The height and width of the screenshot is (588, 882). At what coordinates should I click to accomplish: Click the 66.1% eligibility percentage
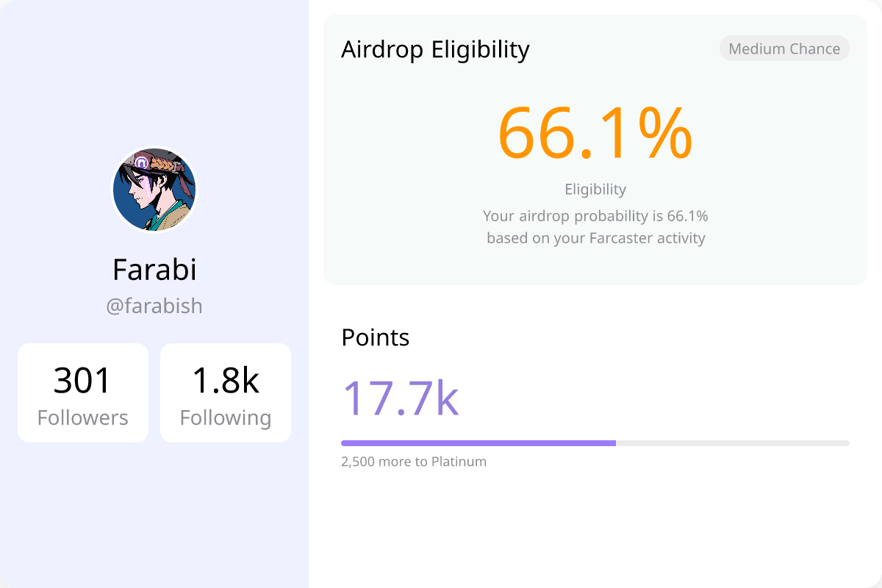(x=595, y=133)
